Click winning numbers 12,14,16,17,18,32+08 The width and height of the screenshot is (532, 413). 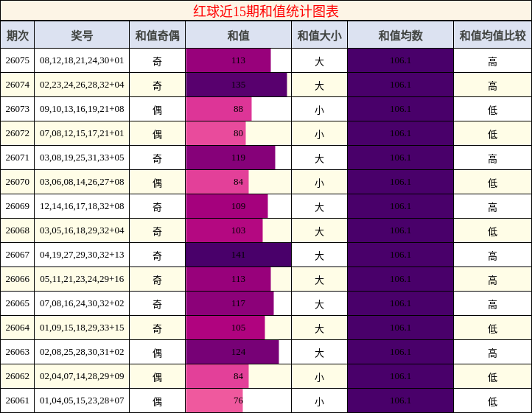(x=82, y=206)
